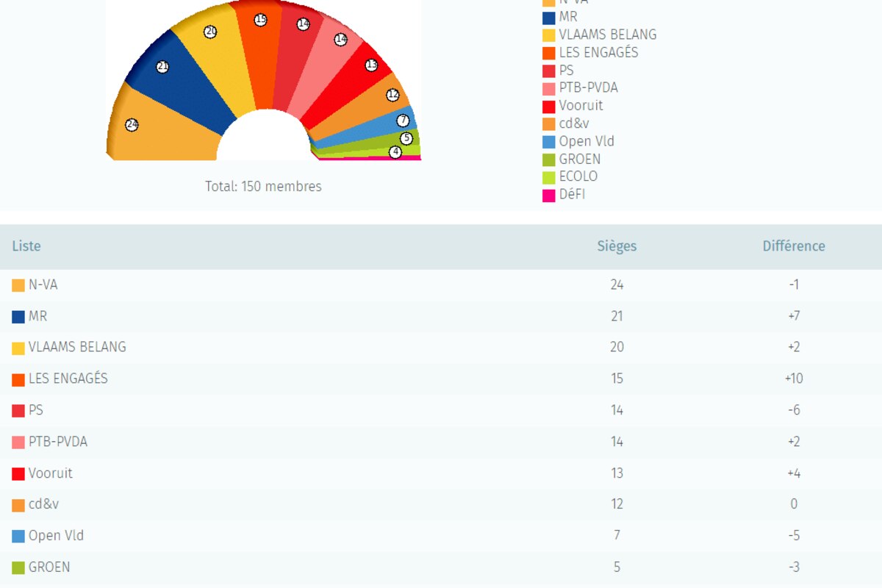Image resolution: width=882 pixels, height=588 pixels.
Task: Click the PTB-PVDA legend color swatch
Action: tap(548, 88)
